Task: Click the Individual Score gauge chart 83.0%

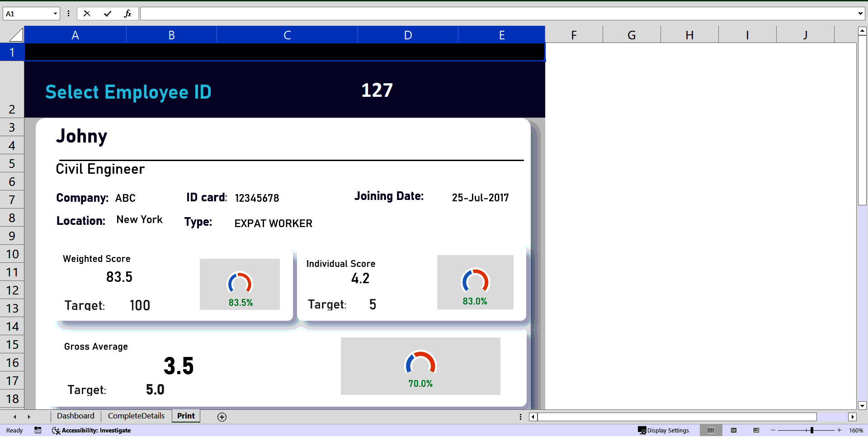Action: click(x=475, y=282)
